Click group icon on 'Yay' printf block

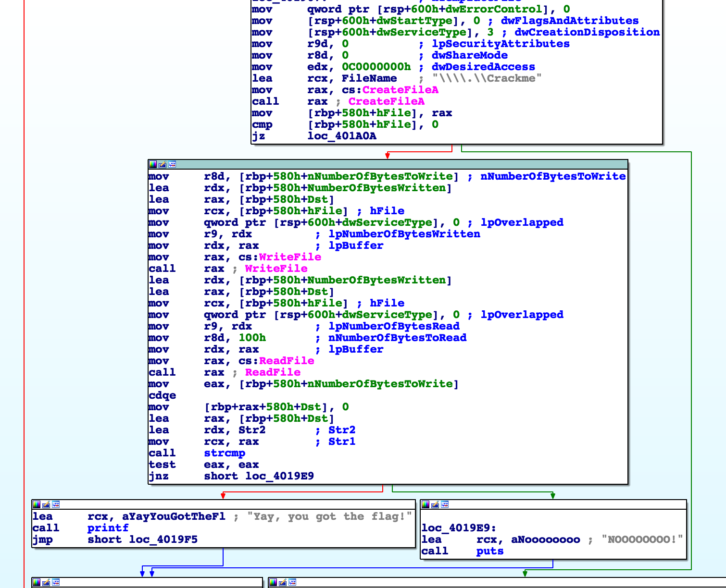pos(56,504)
